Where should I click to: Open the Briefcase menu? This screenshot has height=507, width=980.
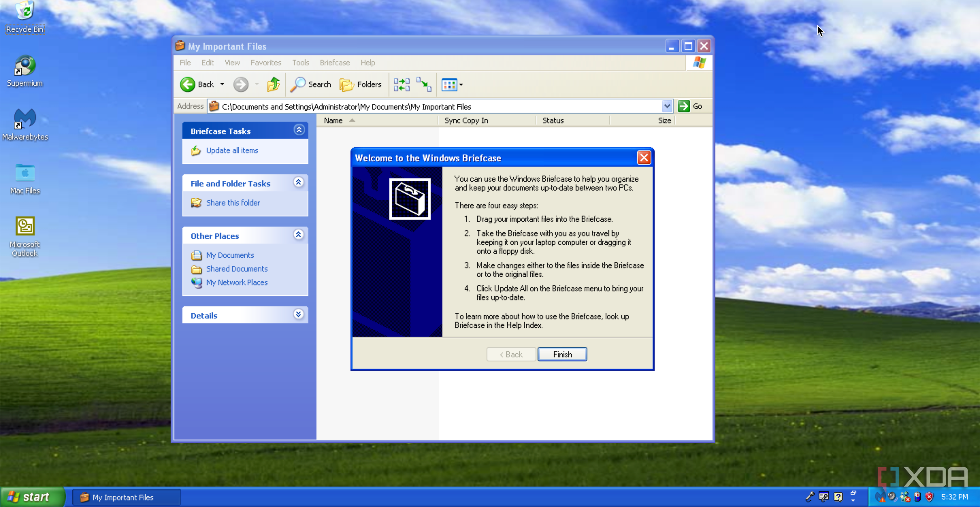tap(334, 63)
